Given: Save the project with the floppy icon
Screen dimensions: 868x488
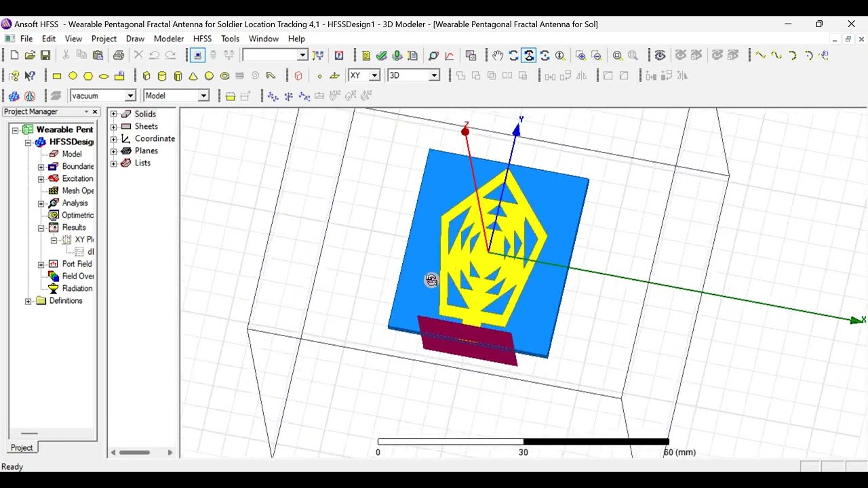Looking at the screenshot, I should [x=45, y=56].
